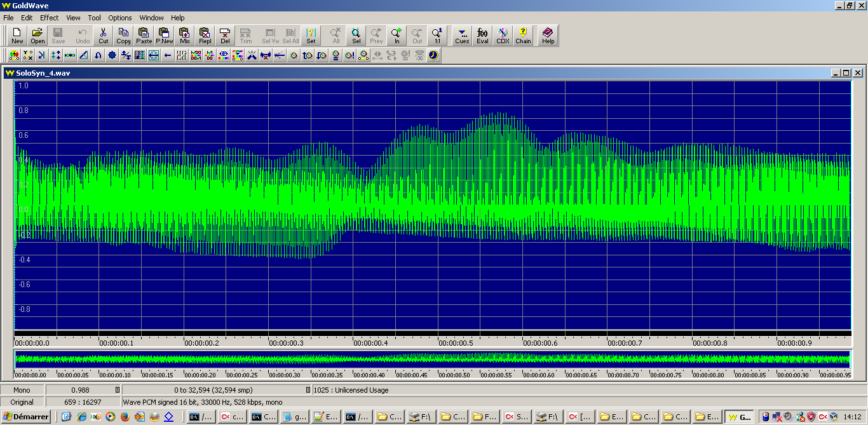Click the EQ rainbow parametric effect icon
Image resolution: width=868 pixels, height=425 pixels.
[224, 55]
